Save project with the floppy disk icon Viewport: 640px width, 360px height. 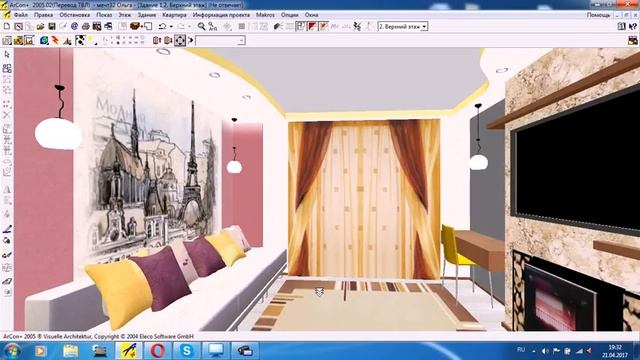[52, 26]
